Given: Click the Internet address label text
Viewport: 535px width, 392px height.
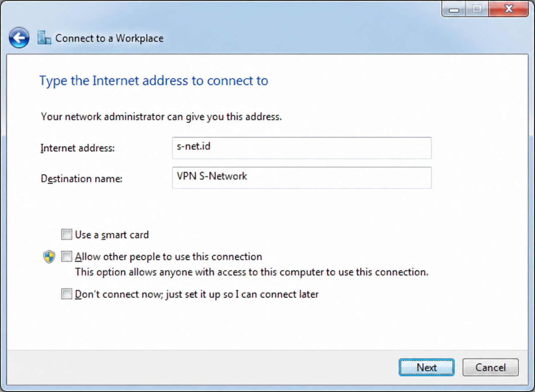Looking at the screenshot, I should coord(77,148).
